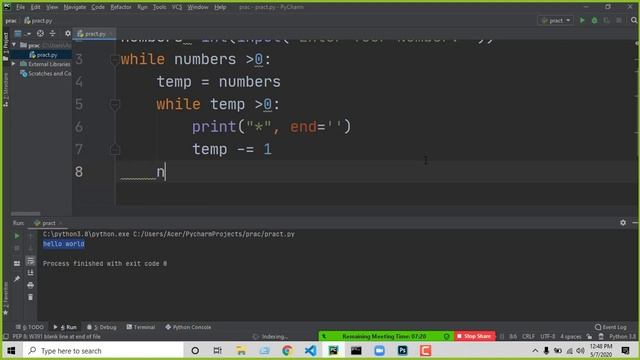
Task: Open Project panel settings gear
Action: coord(68,33)
